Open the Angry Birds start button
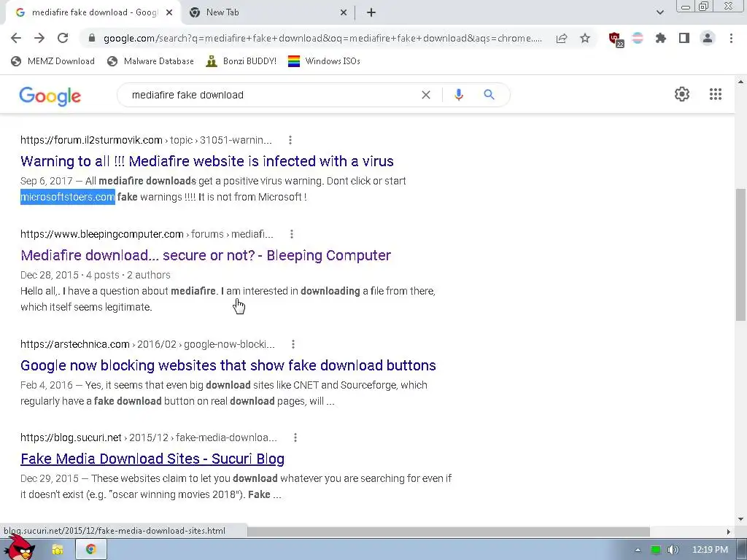This screenshot has height=560, width=747. click(20, 548)
